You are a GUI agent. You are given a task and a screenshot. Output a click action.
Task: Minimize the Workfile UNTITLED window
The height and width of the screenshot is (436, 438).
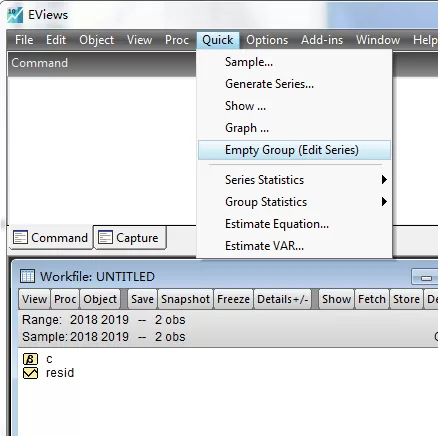(x=426, y=277)
